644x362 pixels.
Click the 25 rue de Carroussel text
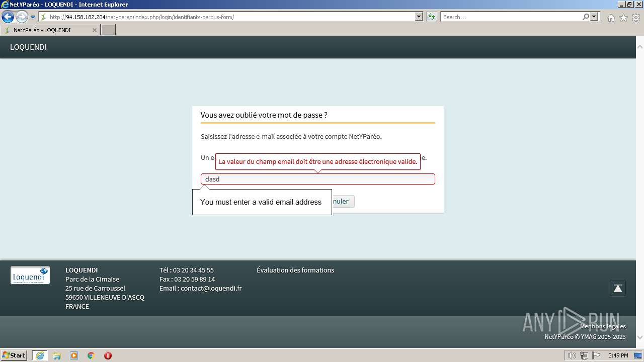96,288
